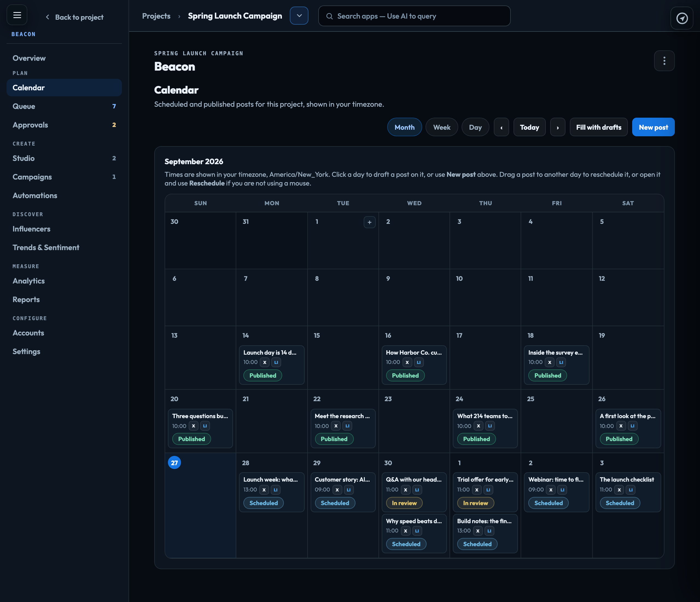Open Automations in the sidebar
The width and height of the screenshot is (700, 602).
tap(64, 195)
